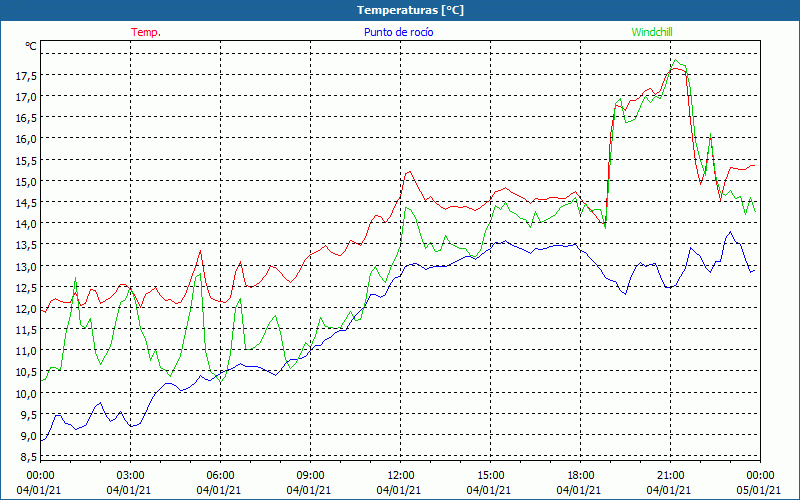Click the '12:00' time axis label
800x500 pixels.
pyautogui.click(x=401, y=476)
